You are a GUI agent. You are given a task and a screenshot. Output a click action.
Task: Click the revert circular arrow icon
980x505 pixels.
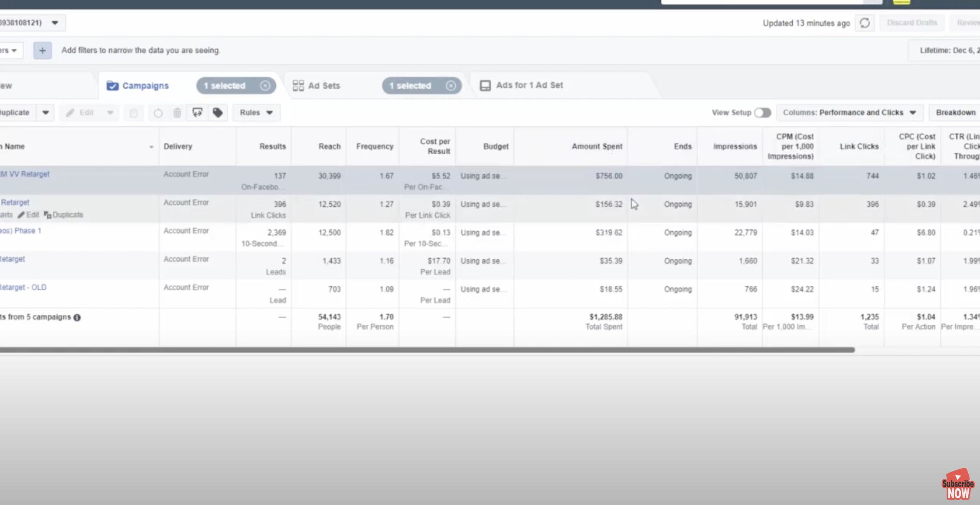(x=158, y=113)
